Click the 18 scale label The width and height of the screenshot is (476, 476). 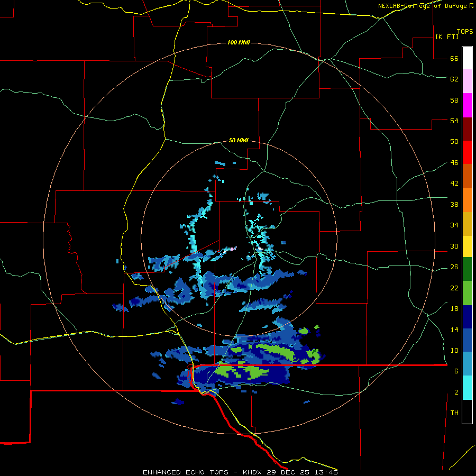point(454,309)
